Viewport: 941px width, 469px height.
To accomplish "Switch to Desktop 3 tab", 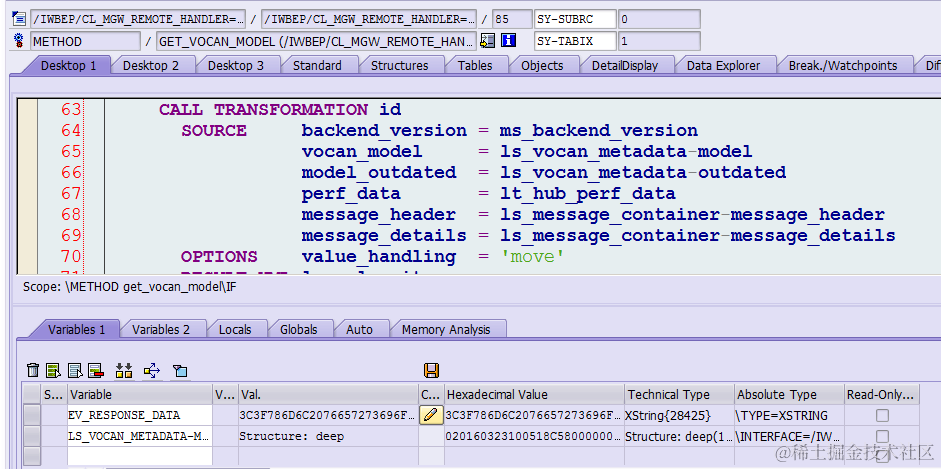I will [x=235, y=65].
